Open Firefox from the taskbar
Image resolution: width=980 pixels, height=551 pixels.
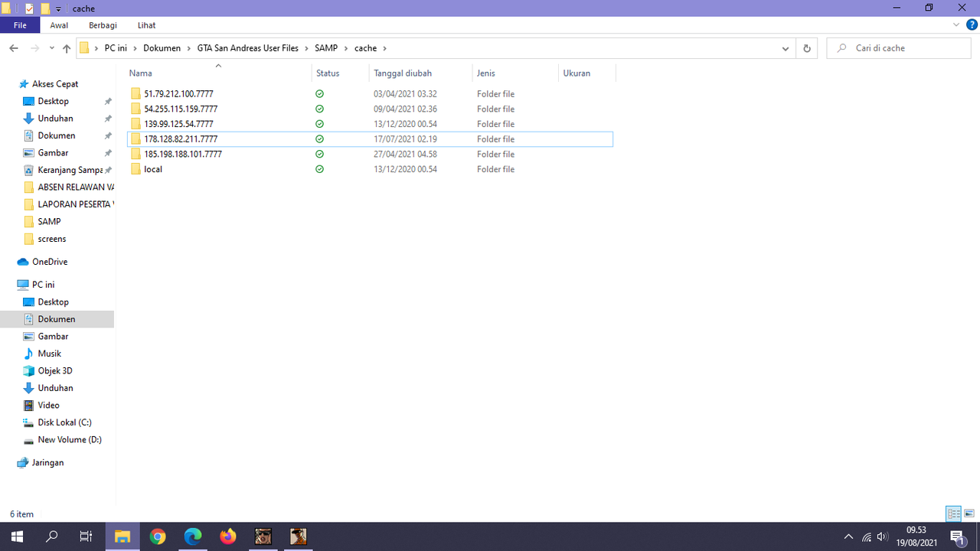228,536
